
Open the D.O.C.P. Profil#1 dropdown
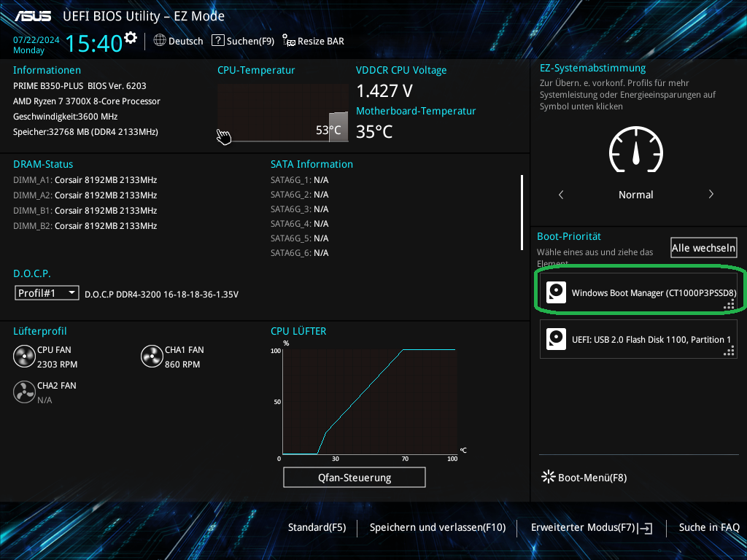(47, 293)
